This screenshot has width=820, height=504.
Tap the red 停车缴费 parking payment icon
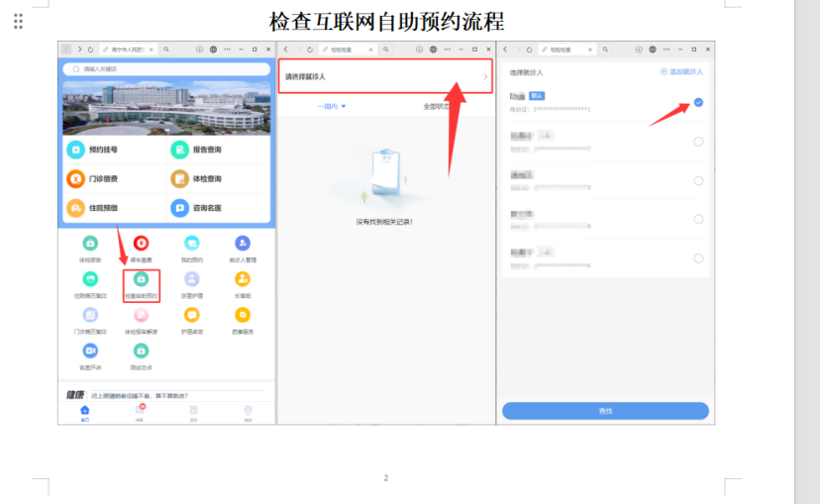(x=141, y=244)
